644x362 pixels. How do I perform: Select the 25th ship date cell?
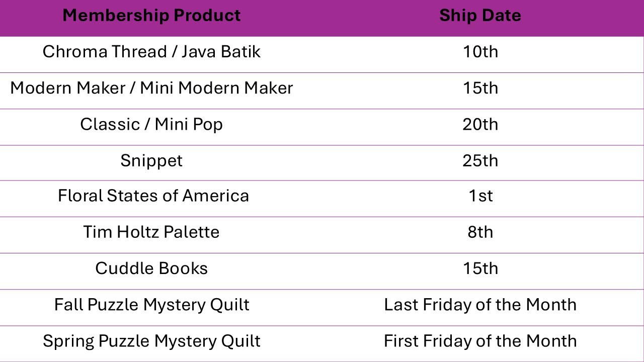pos(480,160)
